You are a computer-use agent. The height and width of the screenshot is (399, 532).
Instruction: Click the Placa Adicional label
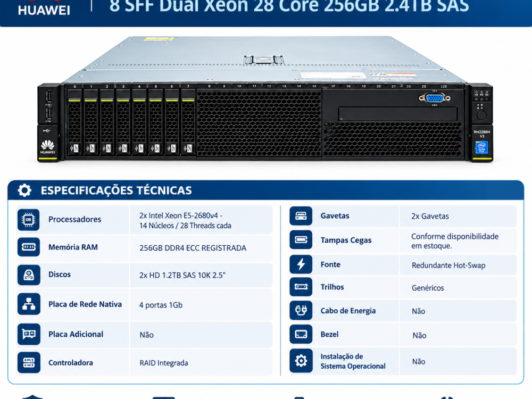(x=76, y=334)
